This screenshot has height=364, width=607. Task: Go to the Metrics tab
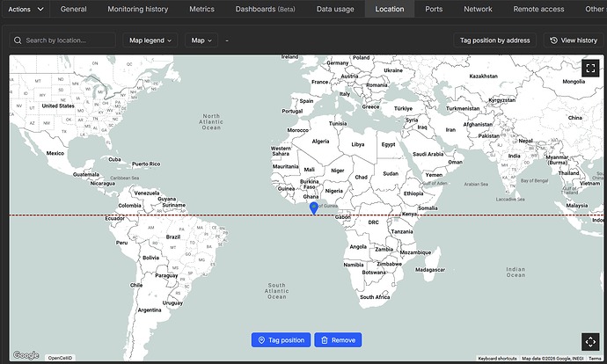(201, 9)
